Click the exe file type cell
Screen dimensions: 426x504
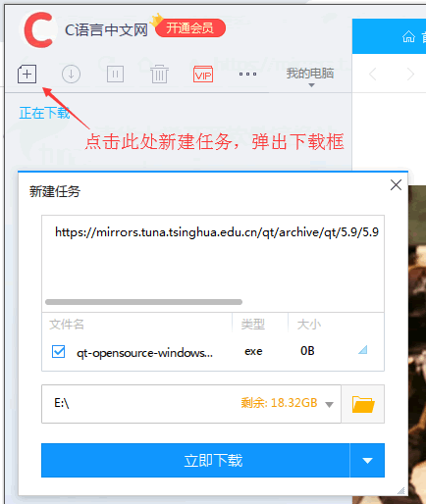click(x=253, y=351)
